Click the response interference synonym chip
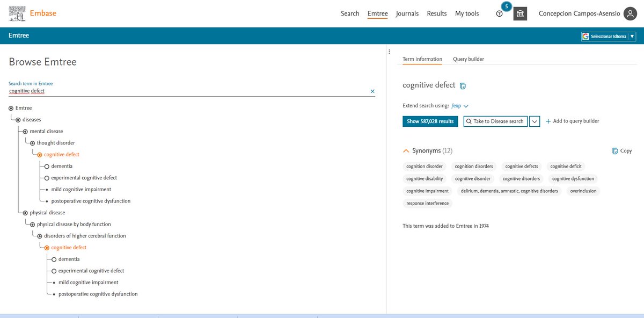The image size is (644, 318). [x=428, y=204]
